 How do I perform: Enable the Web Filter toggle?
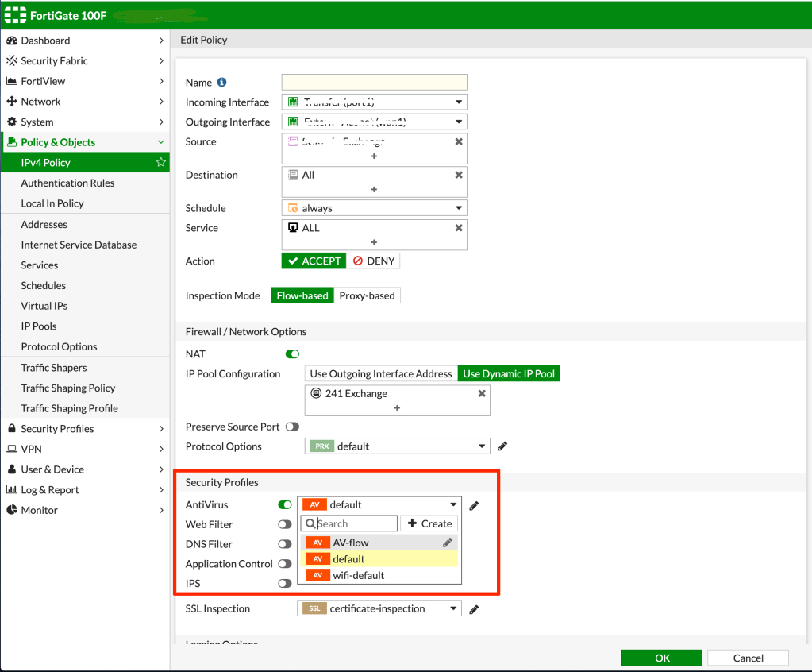tap(284, 524)
